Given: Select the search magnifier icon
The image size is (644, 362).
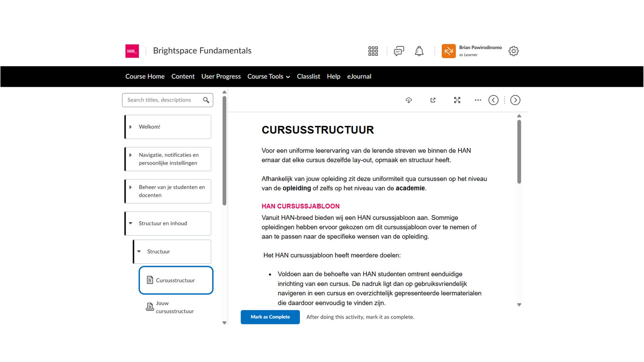Looking at the screenshot, I should pyautogui.click(x=205, y=100).
